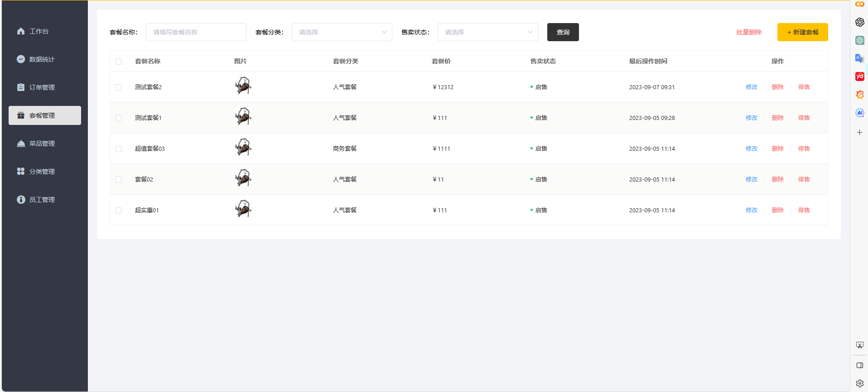Click the plus icon in browser sidebar
868x392 pixels.
click(x=859, y=133)
